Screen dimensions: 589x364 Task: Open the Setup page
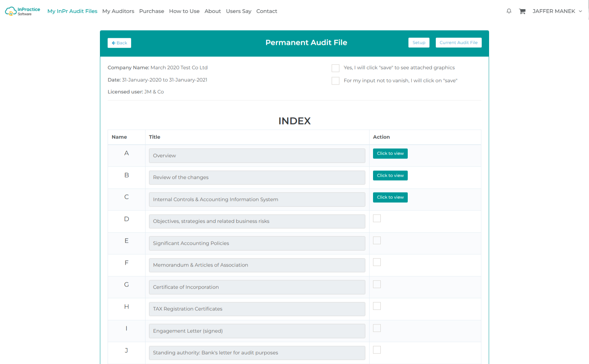coord(419,42)
